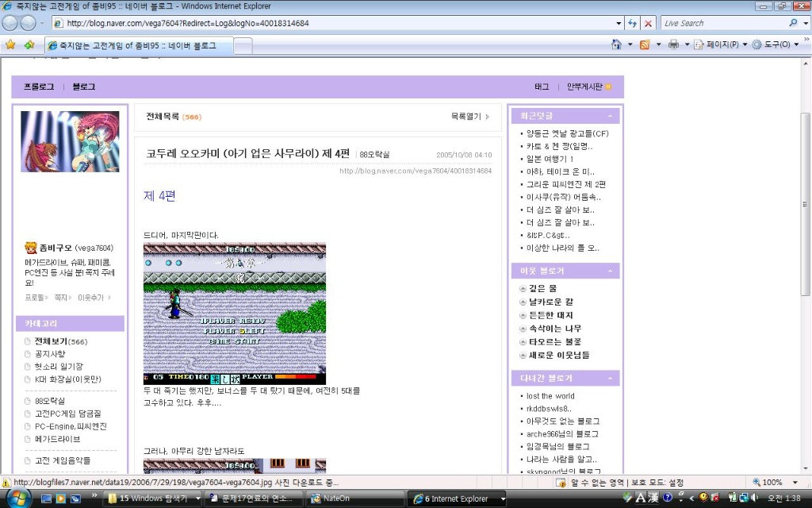The image size is (812, 508).
Task: Open the 안부게시판 guestbook link
Action: pyautogui.click(x=584, y=87)
